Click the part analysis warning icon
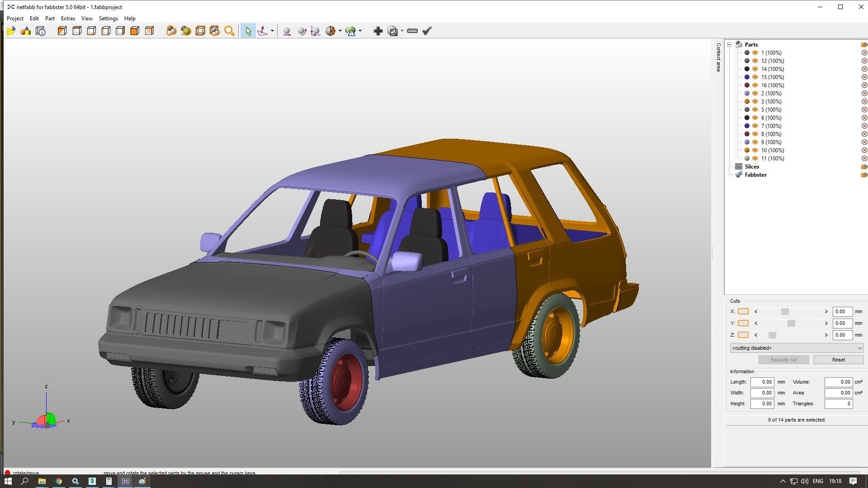The width and height of the screenshot is (868, 488). coord(351,31)
